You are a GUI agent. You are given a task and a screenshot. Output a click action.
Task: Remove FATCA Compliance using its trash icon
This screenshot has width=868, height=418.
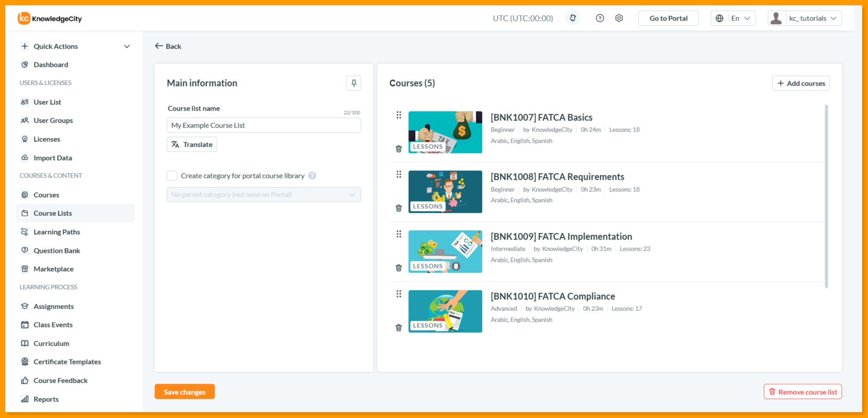399,327
